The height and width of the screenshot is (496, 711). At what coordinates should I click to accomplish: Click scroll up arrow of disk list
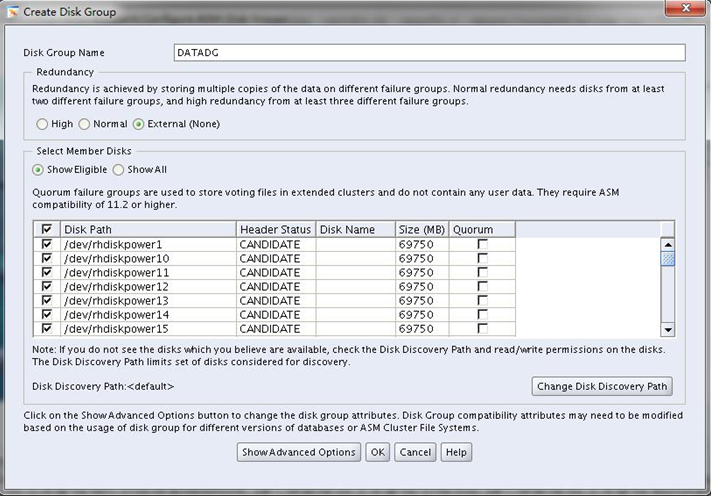(x=668, y=244)
